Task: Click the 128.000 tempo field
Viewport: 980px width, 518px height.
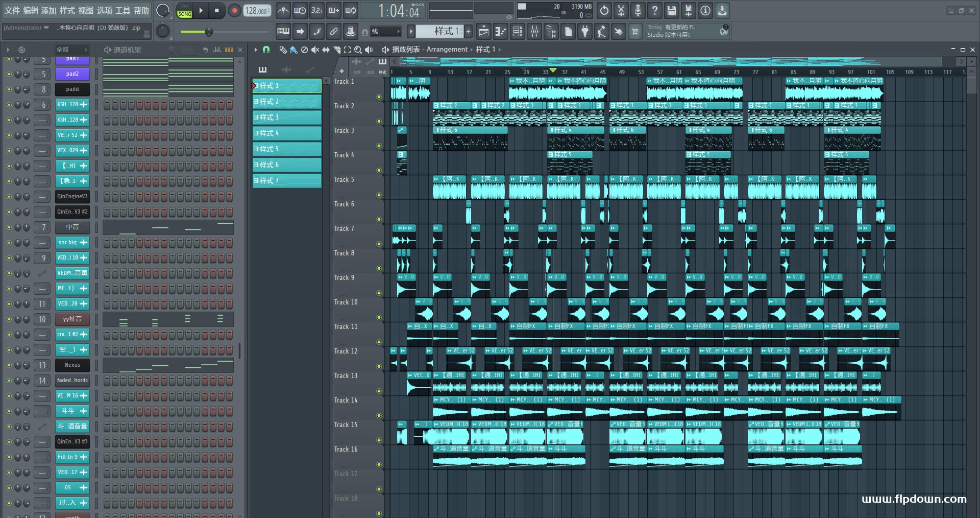Action: click(257, 11)
